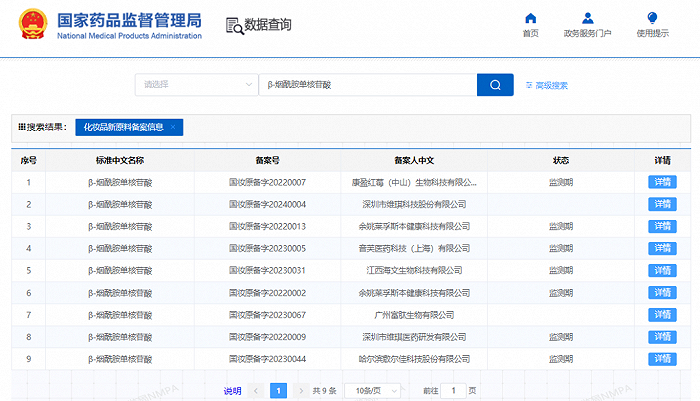
Task: Click the 数据查询 data query icon
Action: (x=234, y=25)
